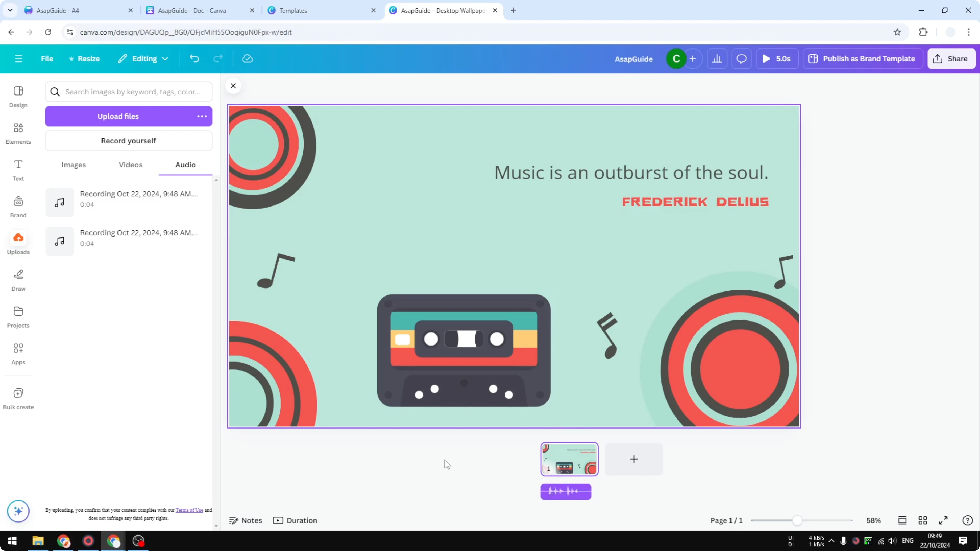The width and height of the screenshot is (980, 551).
Task: Adjust the zoom level slider
Action: click(x=797, y=520)
